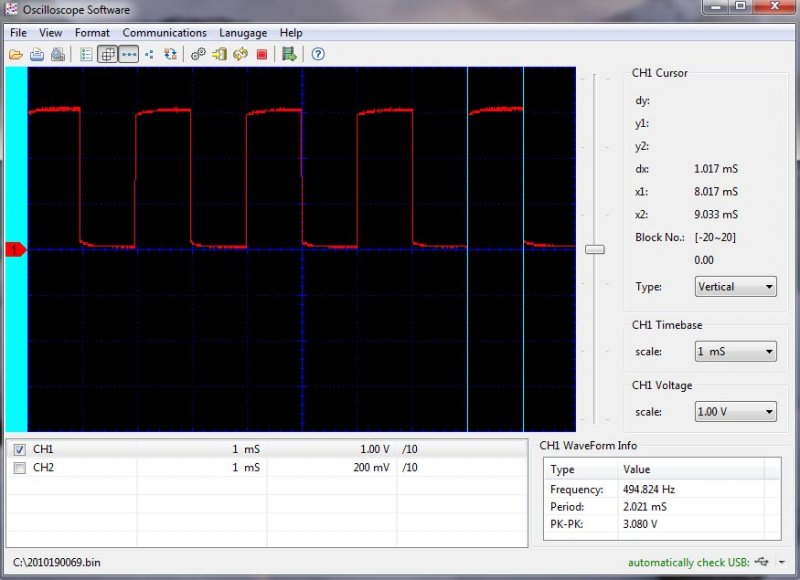Uncheck the CH1 channel checkbox

(x=19, y=449)
